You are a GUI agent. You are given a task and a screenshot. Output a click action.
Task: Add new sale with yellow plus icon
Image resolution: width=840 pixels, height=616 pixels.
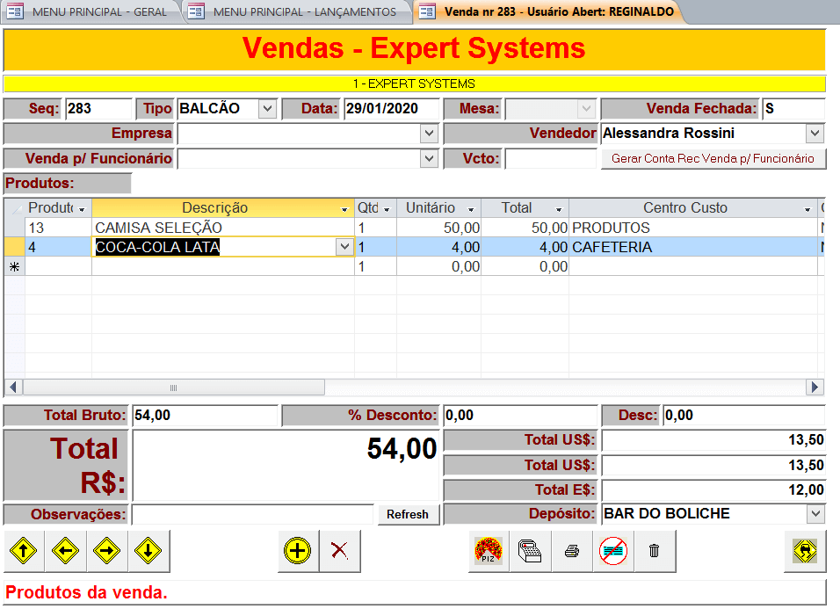(x=298, y=551)
